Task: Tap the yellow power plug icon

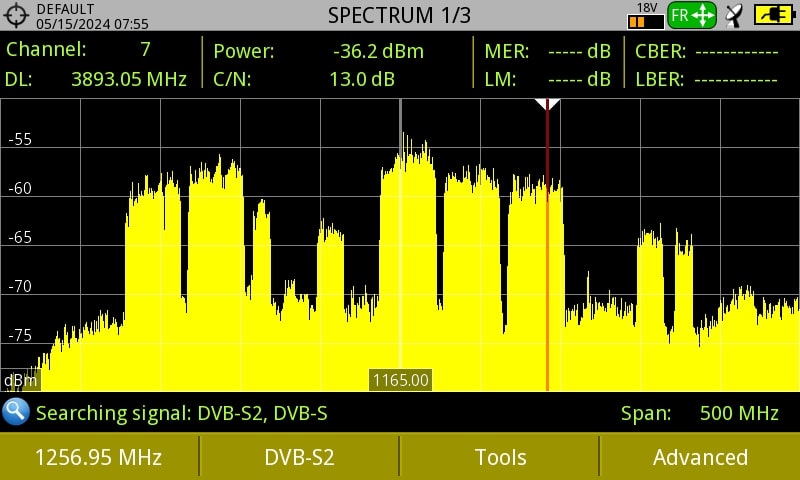Action: pos(775,15)
